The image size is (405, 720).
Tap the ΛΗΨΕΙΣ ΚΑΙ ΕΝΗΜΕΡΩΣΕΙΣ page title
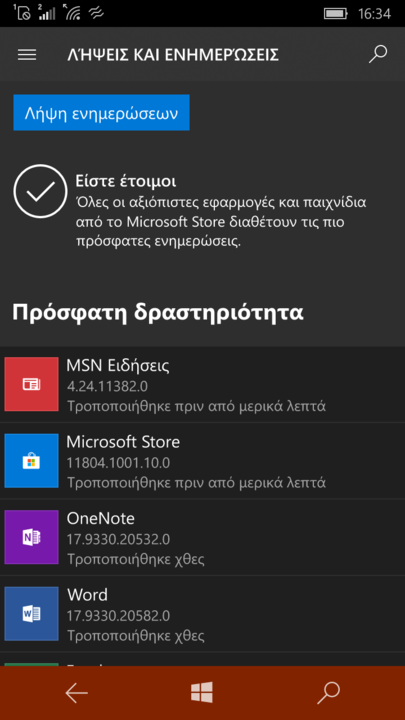pyautogui.click(x=173, y=55)
